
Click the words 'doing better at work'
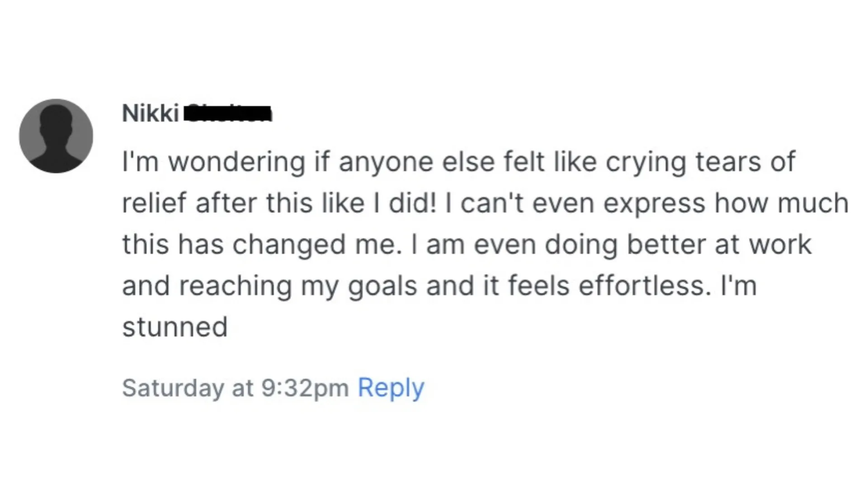678,244
